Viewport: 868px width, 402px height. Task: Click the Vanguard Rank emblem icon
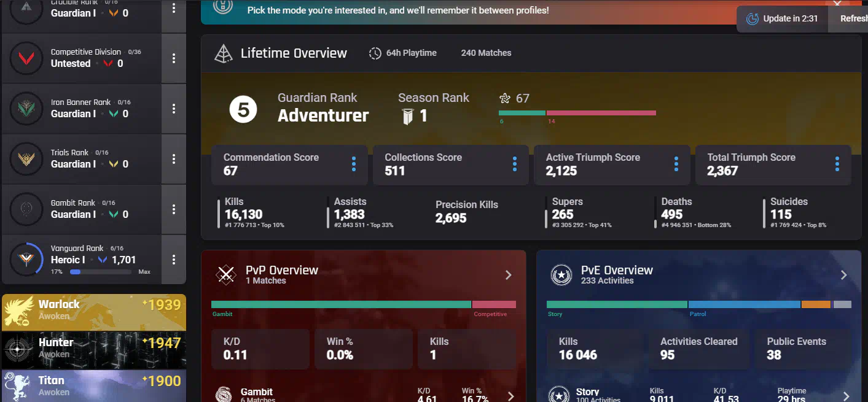[26, 259]
